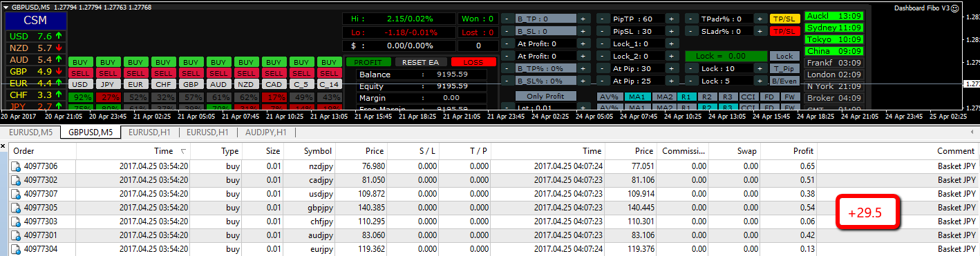Click the order icon for 40977307
Viewport: 980px width, 256px height.
click(x=16, y=194)
